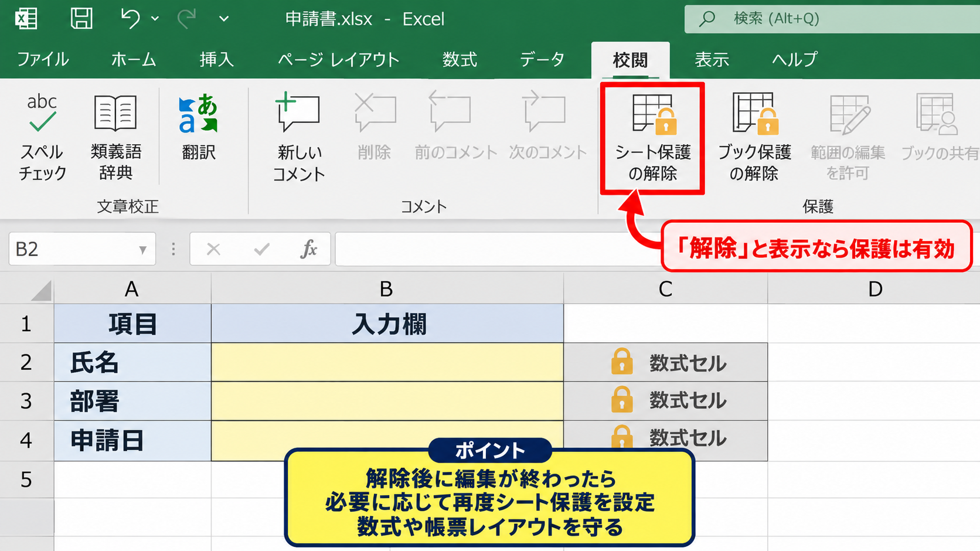Click the yellow input cell beside 氏名

pos(387,362)
